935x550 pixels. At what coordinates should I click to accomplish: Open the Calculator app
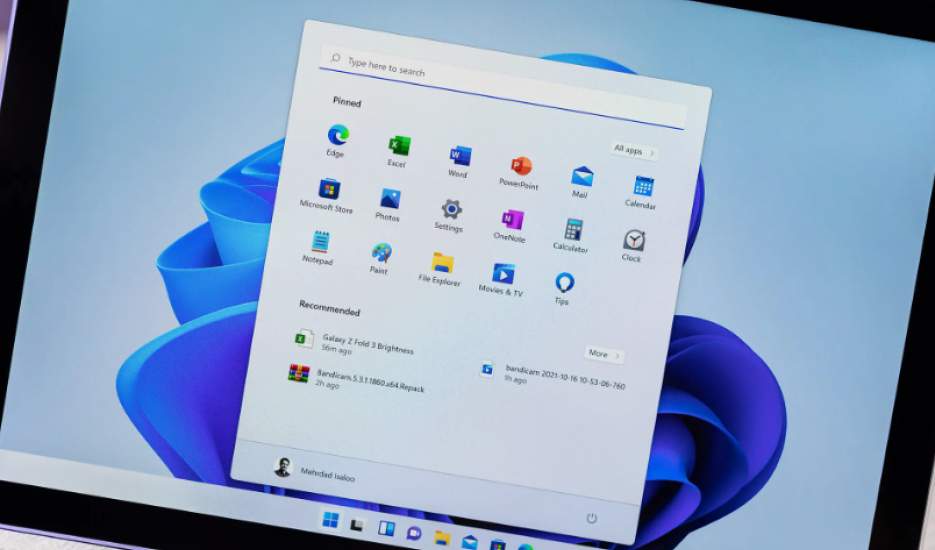click(573, 230)
